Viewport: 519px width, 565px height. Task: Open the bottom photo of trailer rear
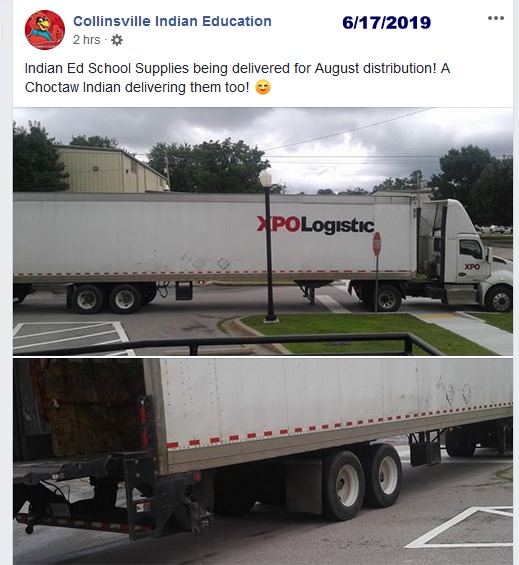tap(263, 462)
